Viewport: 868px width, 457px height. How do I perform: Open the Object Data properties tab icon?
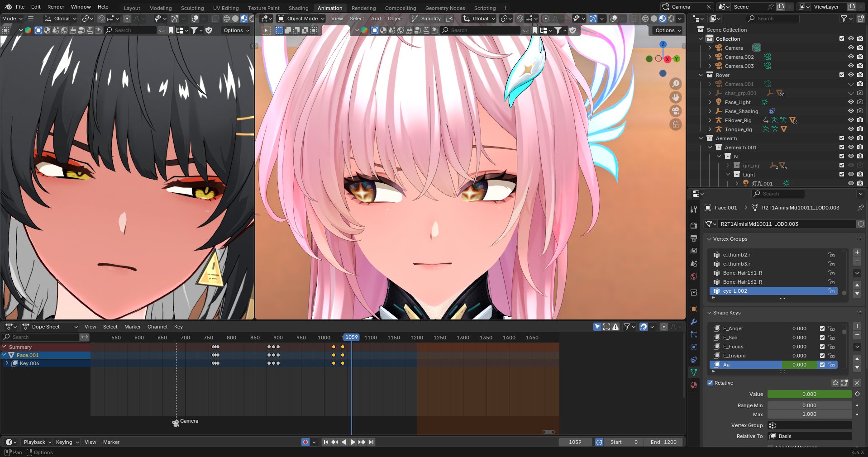694,372
